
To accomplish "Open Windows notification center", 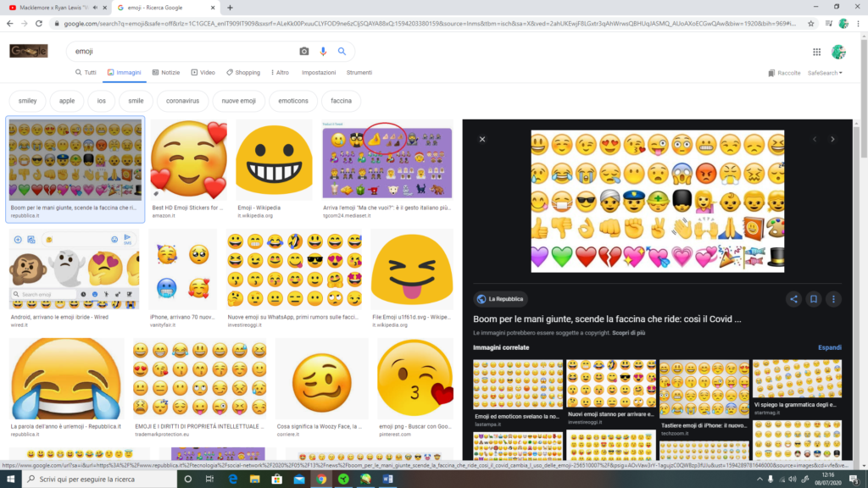I will (x=854, y=480).
